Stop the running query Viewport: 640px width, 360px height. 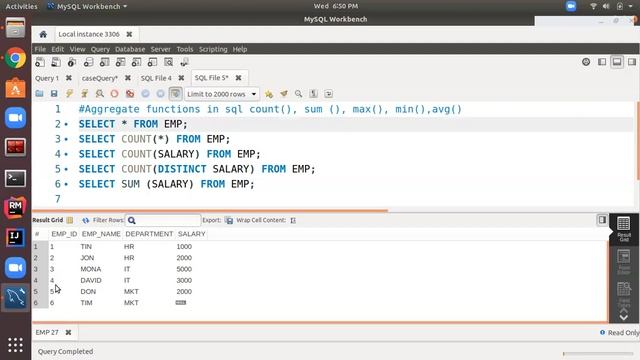pos(114,94)
